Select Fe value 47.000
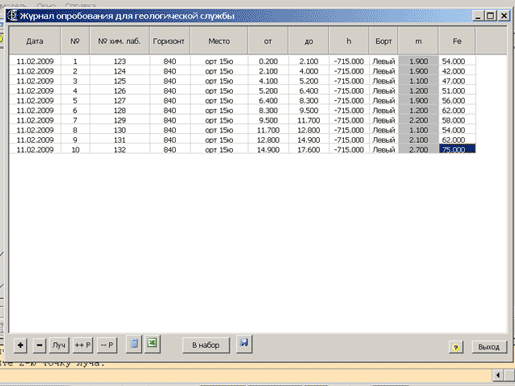 click(457, 81)
